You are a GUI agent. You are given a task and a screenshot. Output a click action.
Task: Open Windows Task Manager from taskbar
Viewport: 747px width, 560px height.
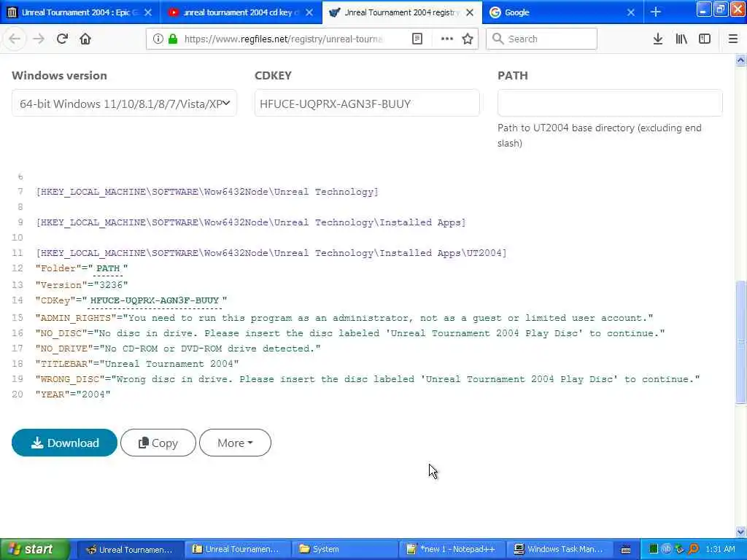pos(558,550)
